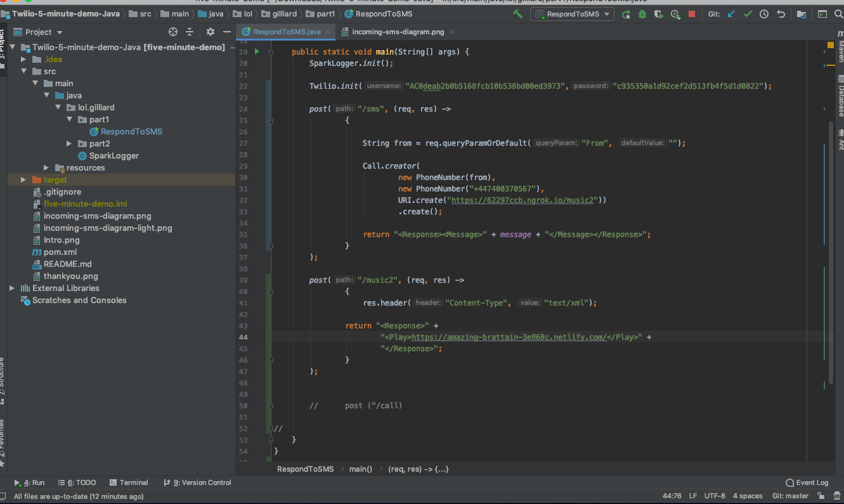844x504 pixels.
Task: Expand the target folder in project tree
Action: (x=24, y=180)
